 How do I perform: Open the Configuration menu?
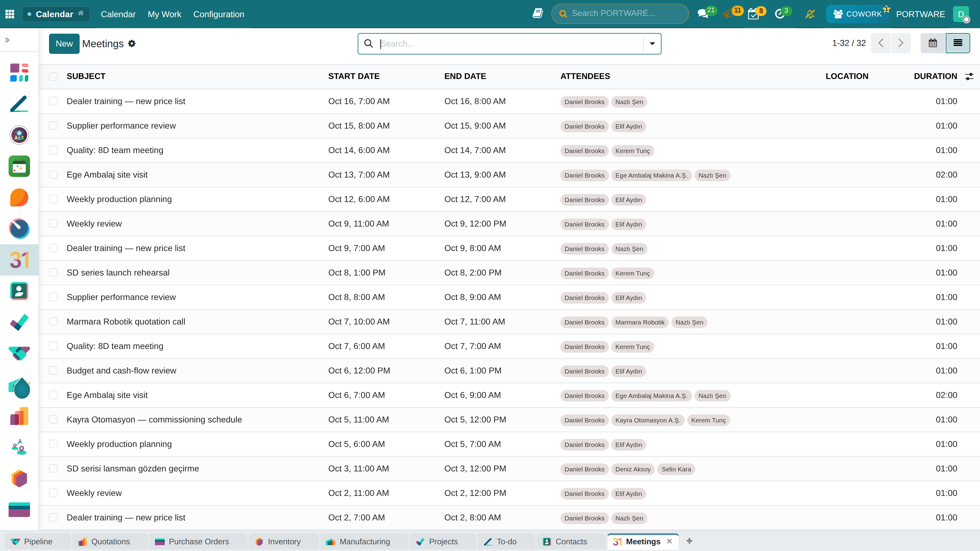click(219, 14)
